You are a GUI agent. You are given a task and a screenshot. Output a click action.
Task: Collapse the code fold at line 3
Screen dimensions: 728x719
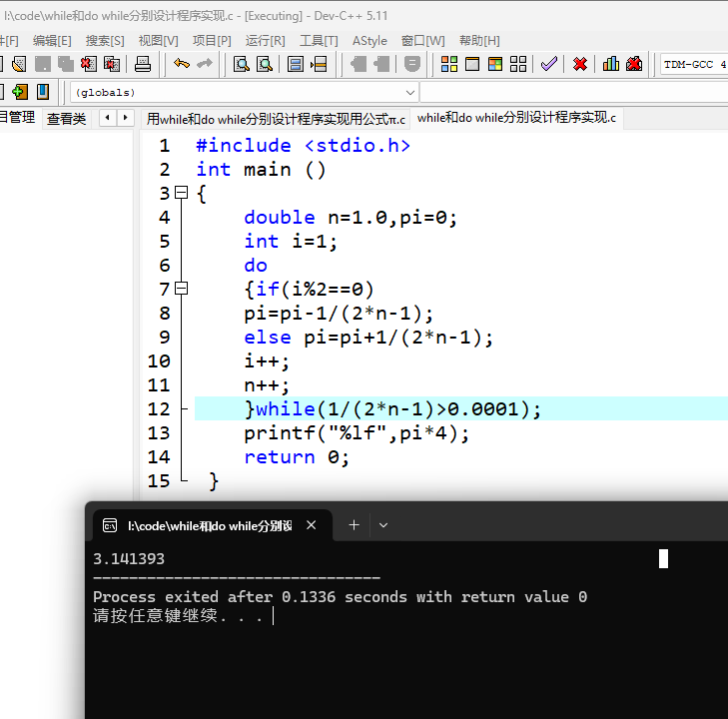click(181, 192)
